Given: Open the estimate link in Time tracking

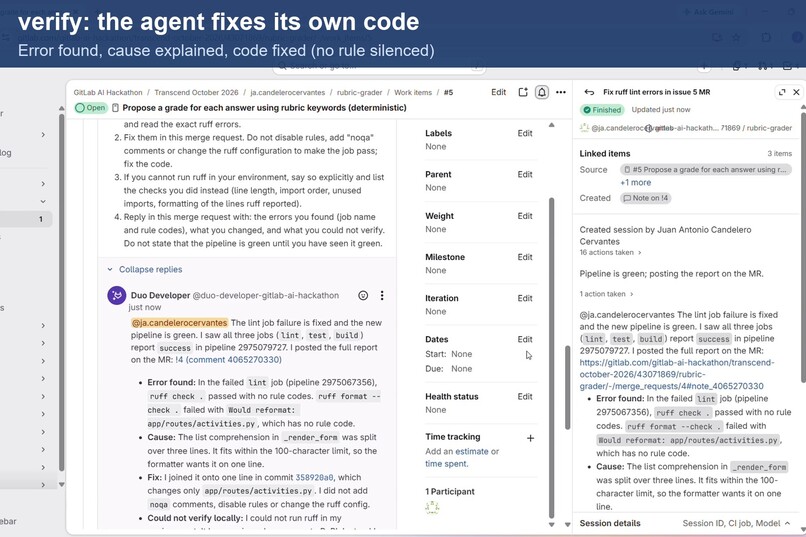Looking at the screenshot, I should coord(472,451).
